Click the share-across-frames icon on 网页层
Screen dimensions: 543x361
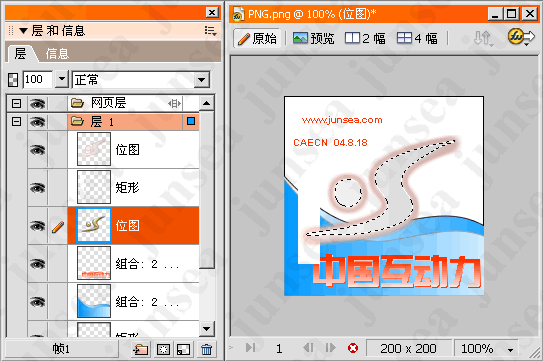[174, 103]
